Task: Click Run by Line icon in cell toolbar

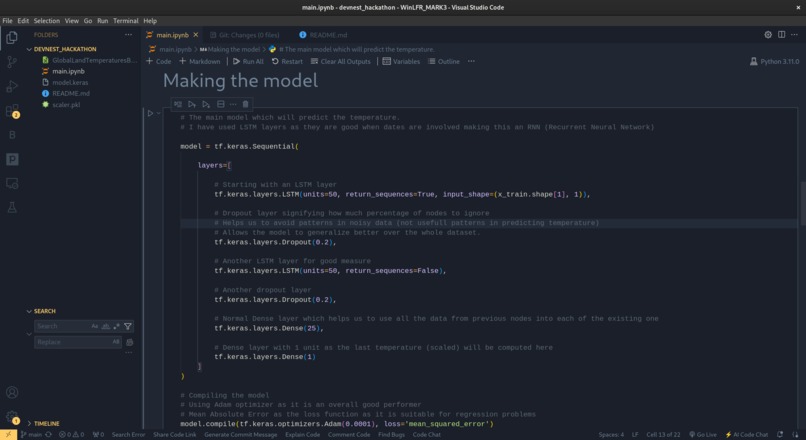Action: pyautogui.click(x=178, y=104)
